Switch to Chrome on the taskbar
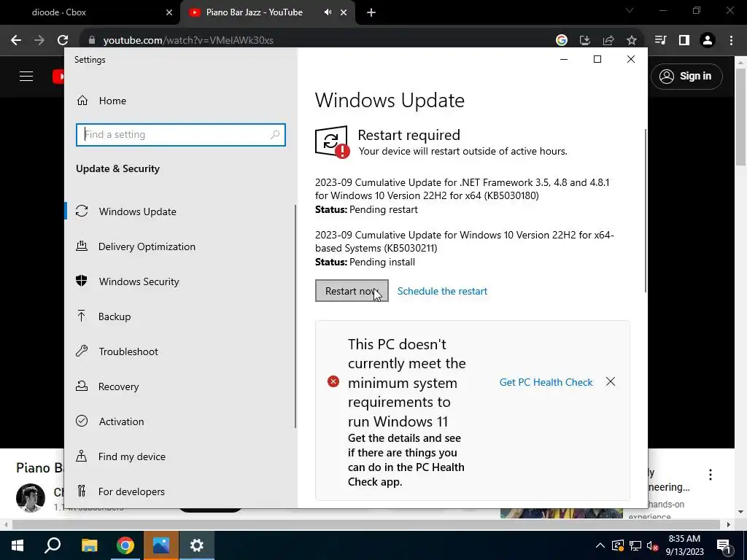The width and height of the screenshot is (747, 560). click(125, 545)
